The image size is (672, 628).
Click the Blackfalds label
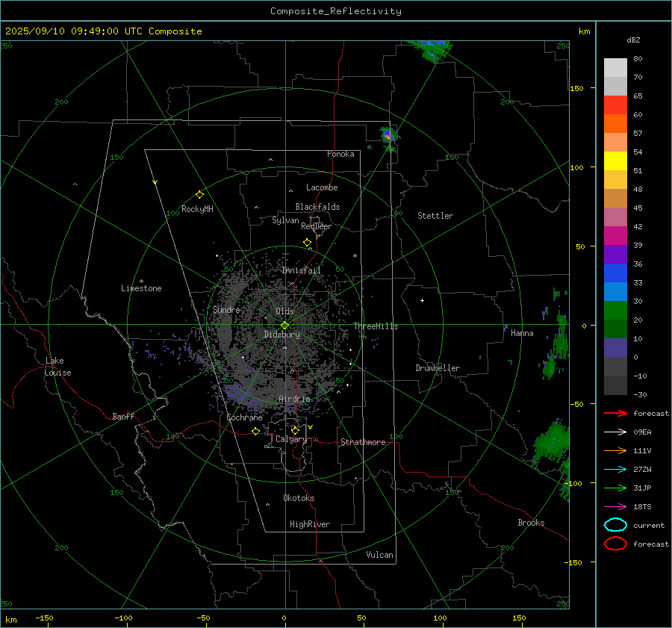coord(317,207)
